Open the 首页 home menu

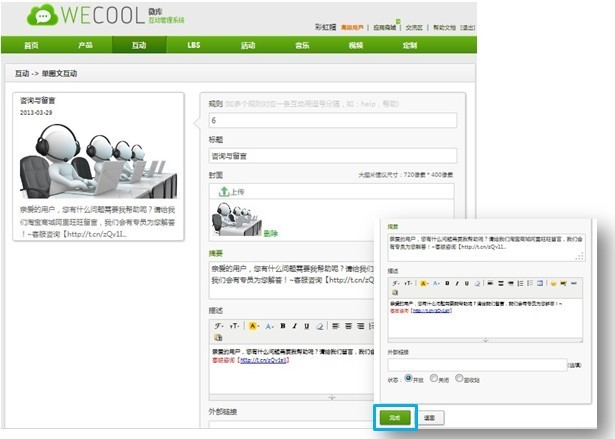pyautogui.click(x=31, y=46)
